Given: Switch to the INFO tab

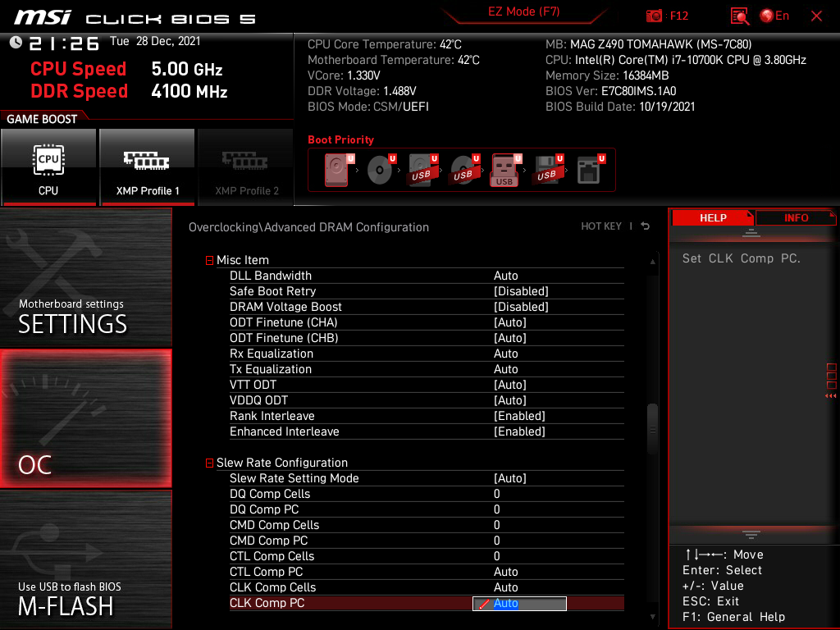Looking at the screenshot, I should click(x=796, y=217).
